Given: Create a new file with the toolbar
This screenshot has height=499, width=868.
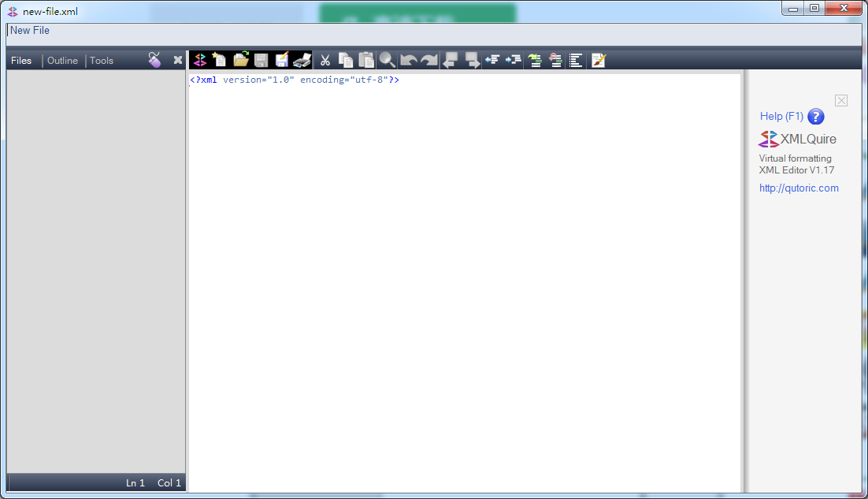Looking at the screenshot, I should click(x=219, y=61).
